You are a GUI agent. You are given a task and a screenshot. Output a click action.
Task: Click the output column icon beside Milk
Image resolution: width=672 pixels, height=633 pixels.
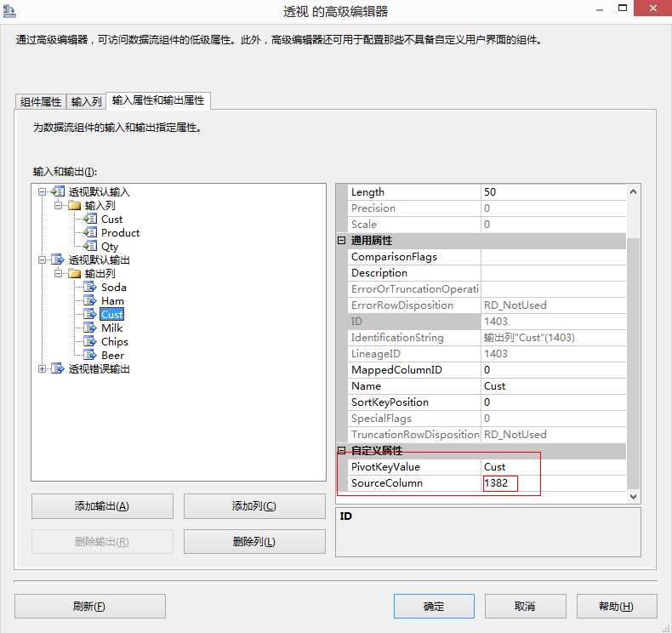[90, 328]
